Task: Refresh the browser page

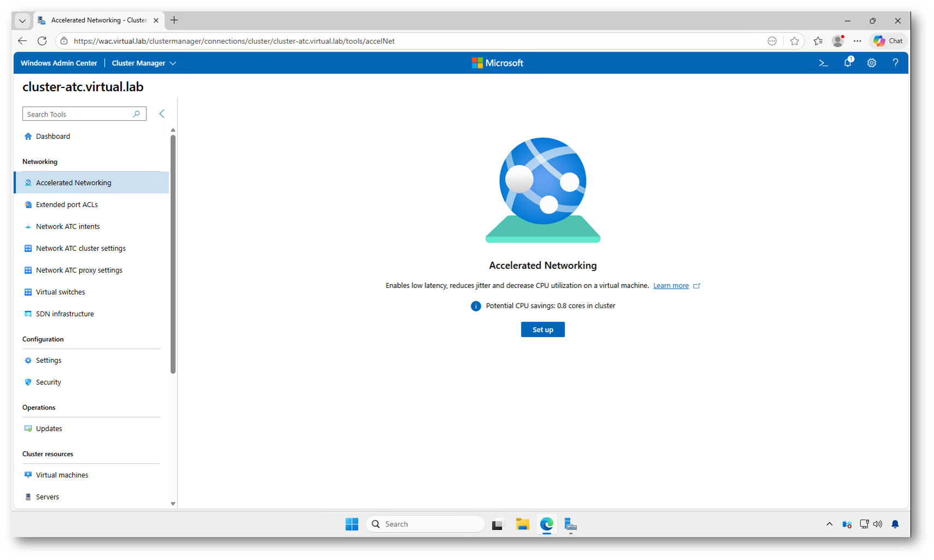Action: [42, 41]
